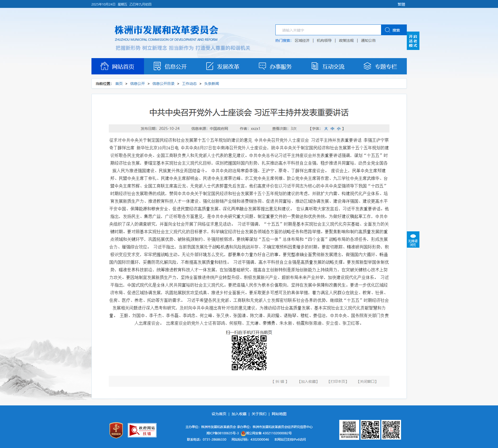This screenshot has height=448, width=498.
Task: Click the article QR code image
Action: coord(249,353)
